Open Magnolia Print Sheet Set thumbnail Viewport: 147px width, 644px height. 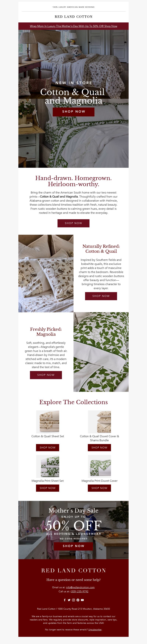(x=48, y=466)
